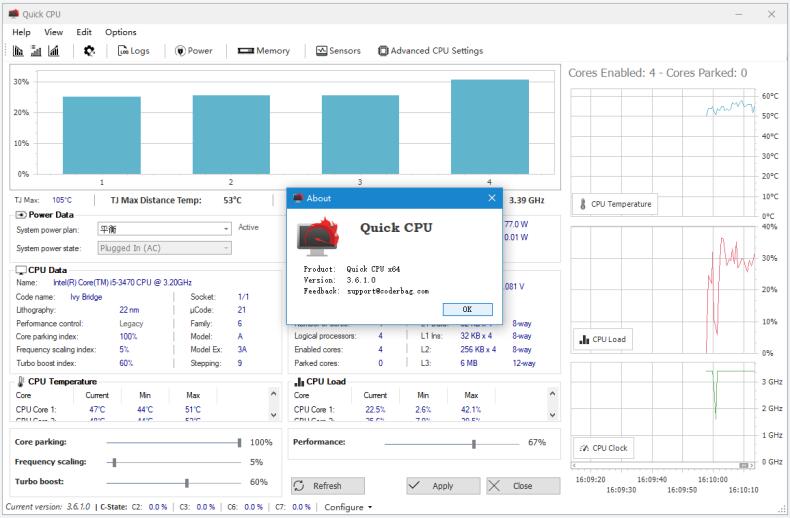Open the Configure dropdown in status bar
790x518 pixels.
[x=348, y=507]
